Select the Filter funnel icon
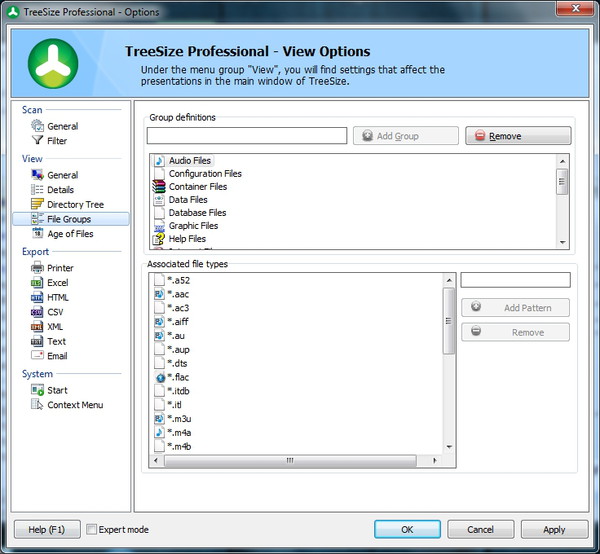The width and height of the screenshot is (600, 554). pos(38,141)
